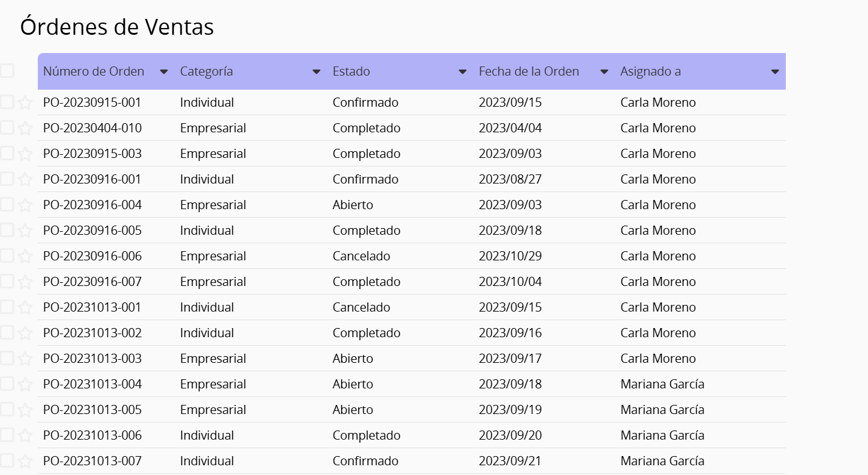Click star icon beside PO-20230916-007
This screenshot has height=475, width=868.
[x=24, y=282]
